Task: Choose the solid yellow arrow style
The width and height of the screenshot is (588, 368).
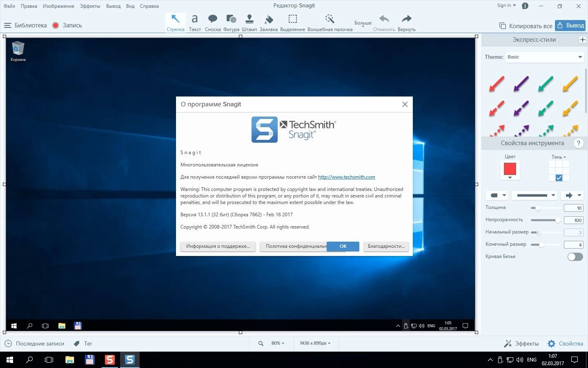Action: 570,83
